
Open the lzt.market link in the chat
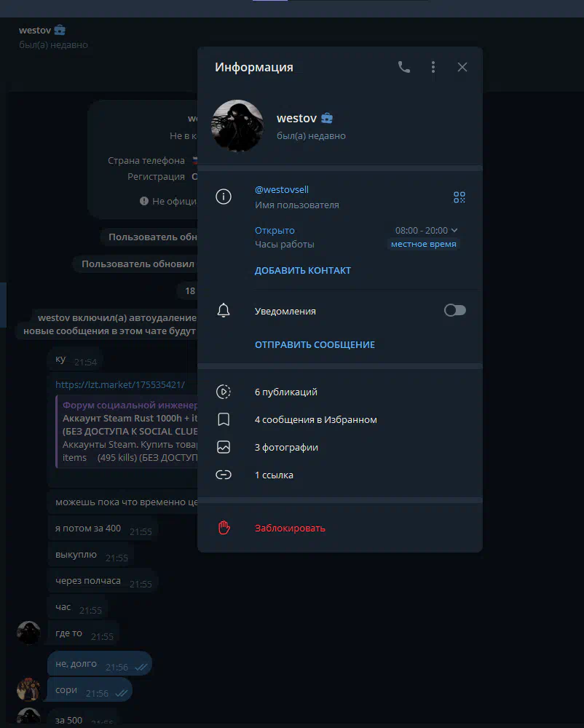pos(119,384)
